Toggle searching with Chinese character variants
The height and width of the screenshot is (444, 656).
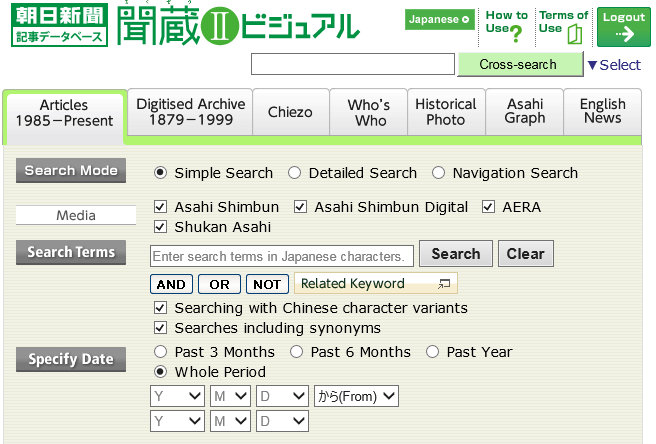tap(160, 308)
